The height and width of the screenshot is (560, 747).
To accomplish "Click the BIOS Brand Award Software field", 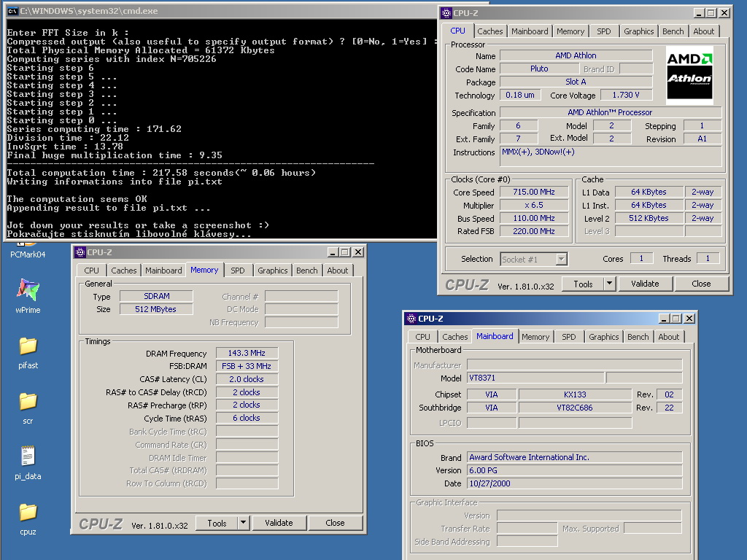I will 575,457.
